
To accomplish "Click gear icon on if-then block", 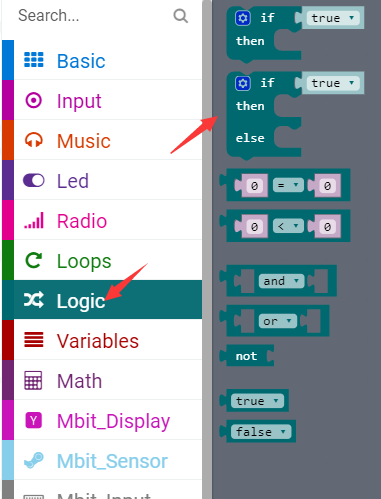I will pyautogui.click(x=243, y=18).
